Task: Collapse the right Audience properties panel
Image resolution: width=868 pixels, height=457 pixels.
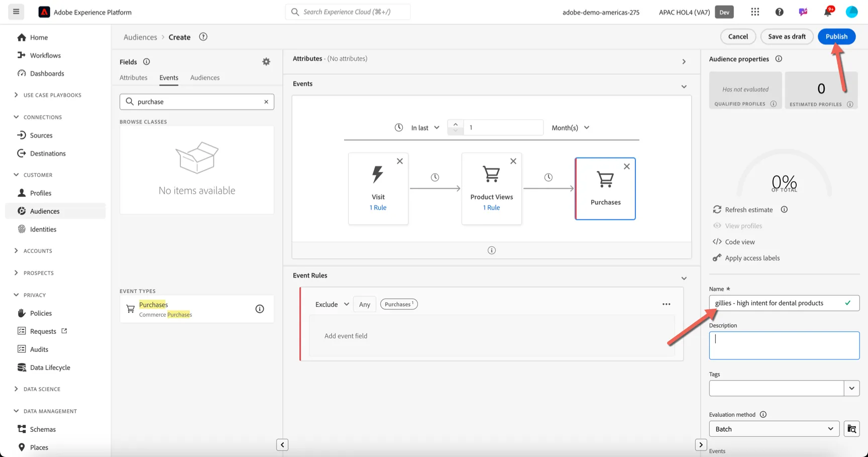Action: point(701,445)
